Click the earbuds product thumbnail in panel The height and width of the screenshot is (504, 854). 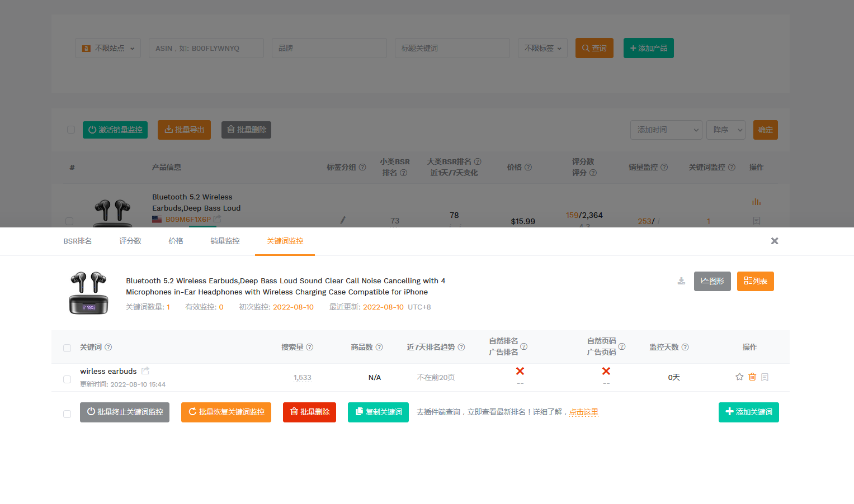pyautogui.click(x=88, y=293)
